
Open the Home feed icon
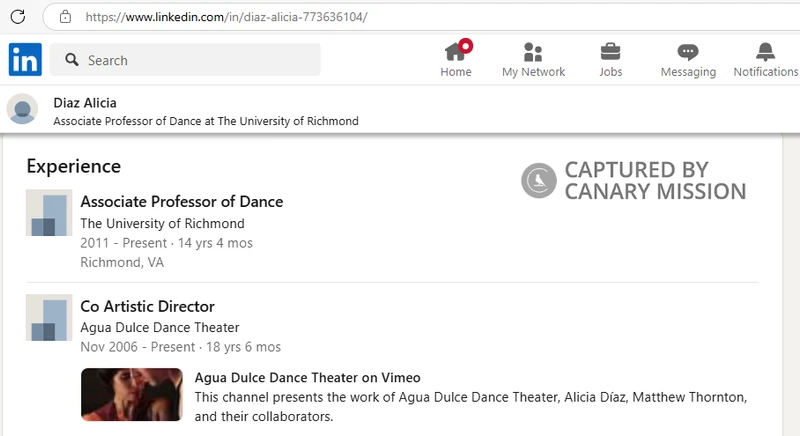click(x=456, y=52)
